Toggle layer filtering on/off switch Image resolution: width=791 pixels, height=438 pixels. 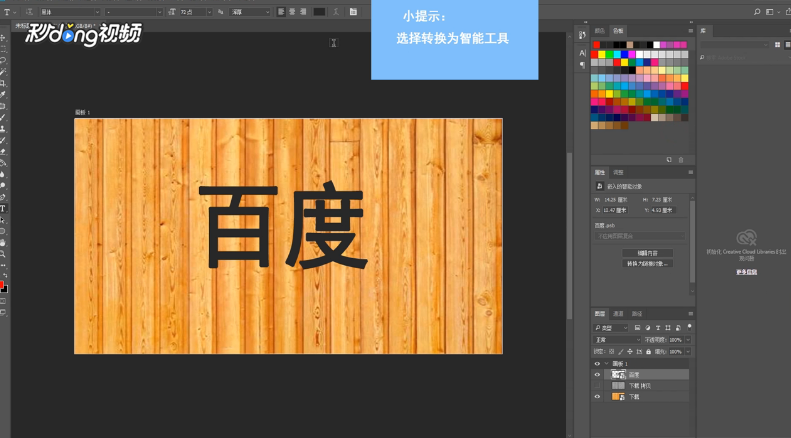coord(689,327)
